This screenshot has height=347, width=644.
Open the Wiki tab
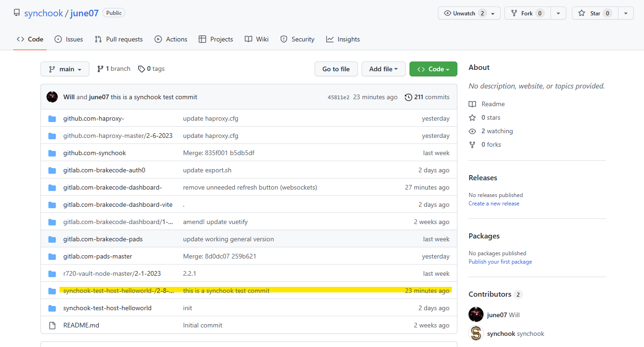[x=256, y=39]
